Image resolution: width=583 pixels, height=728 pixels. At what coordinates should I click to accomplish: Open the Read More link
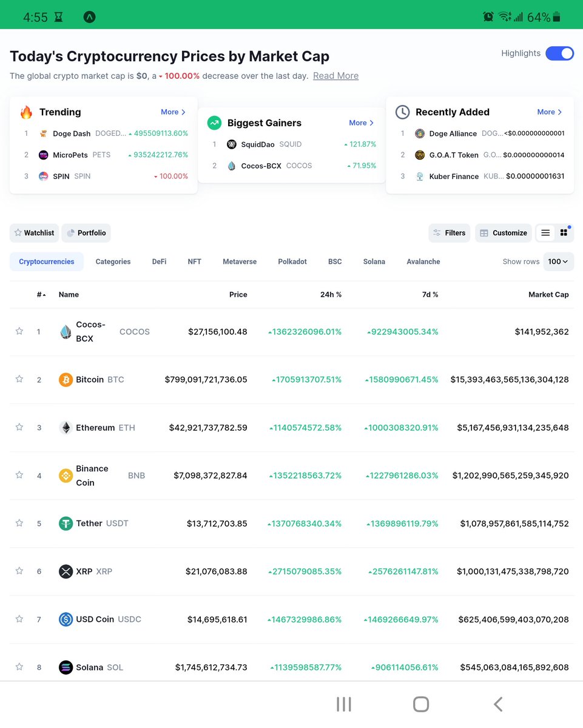tap(335, 76)
